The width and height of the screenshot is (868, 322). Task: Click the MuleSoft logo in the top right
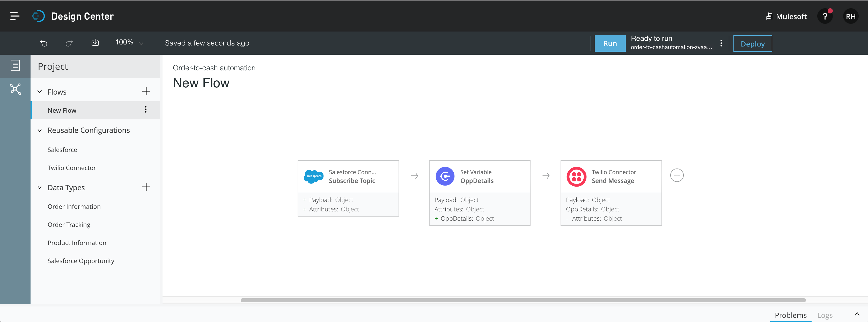point(771,16)
